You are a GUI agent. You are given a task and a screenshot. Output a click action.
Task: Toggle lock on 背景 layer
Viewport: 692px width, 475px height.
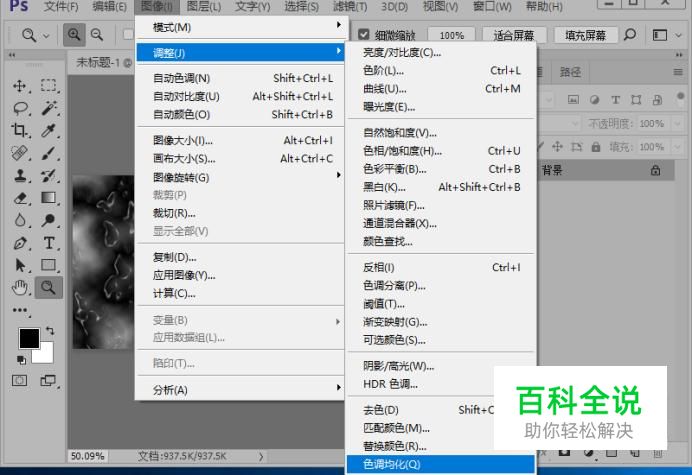point(655,170)
